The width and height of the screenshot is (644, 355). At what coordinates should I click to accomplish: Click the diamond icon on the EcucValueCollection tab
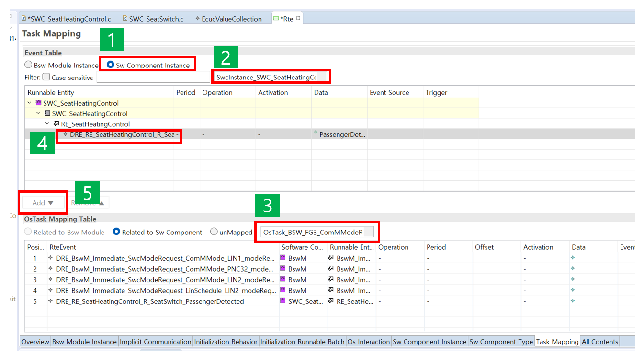pos(198,19)
